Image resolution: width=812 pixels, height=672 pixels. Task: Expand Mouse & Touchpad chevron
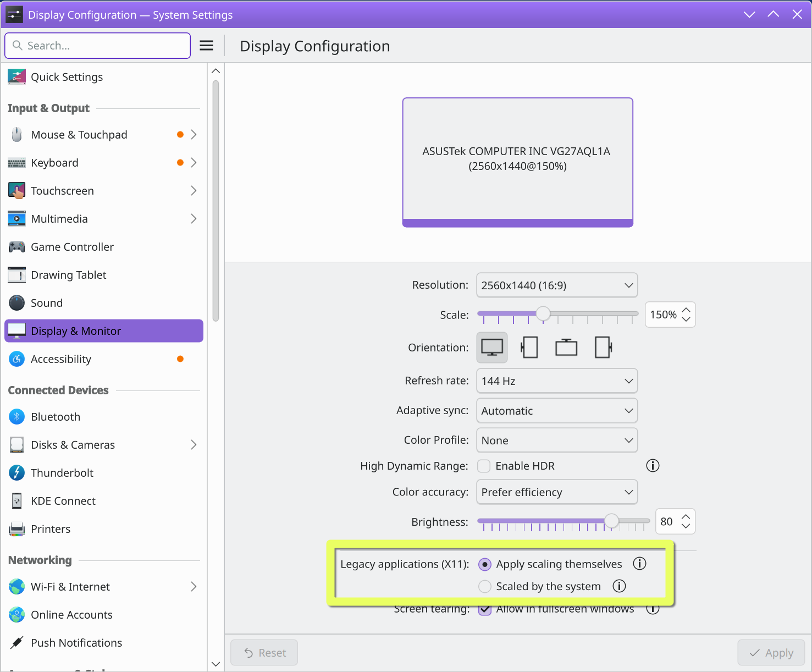(194, 135)
